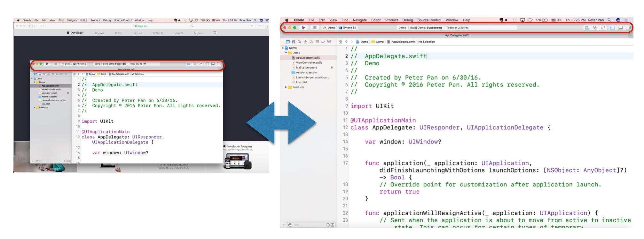The height and width of the screenshot is (239, 644).
Task: Select Assistant editor icon in full-screen Xcode
Action: pyautogui.click(x=595, y=28)
